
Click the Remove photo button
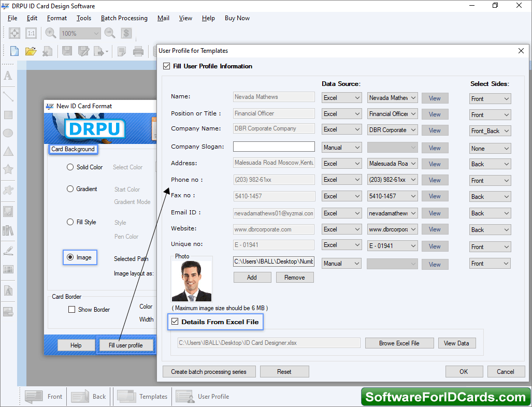pos(295,278)
